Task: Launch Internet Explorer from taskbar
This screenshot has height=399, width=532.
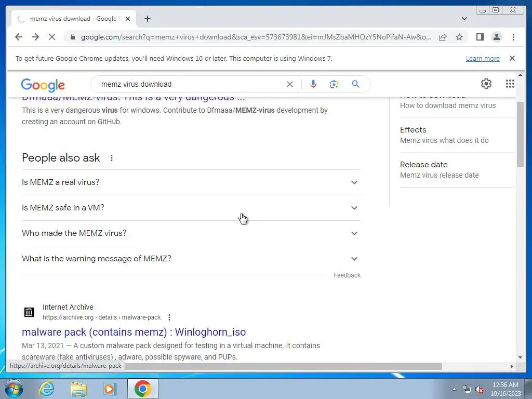Action: coord(46,389)
